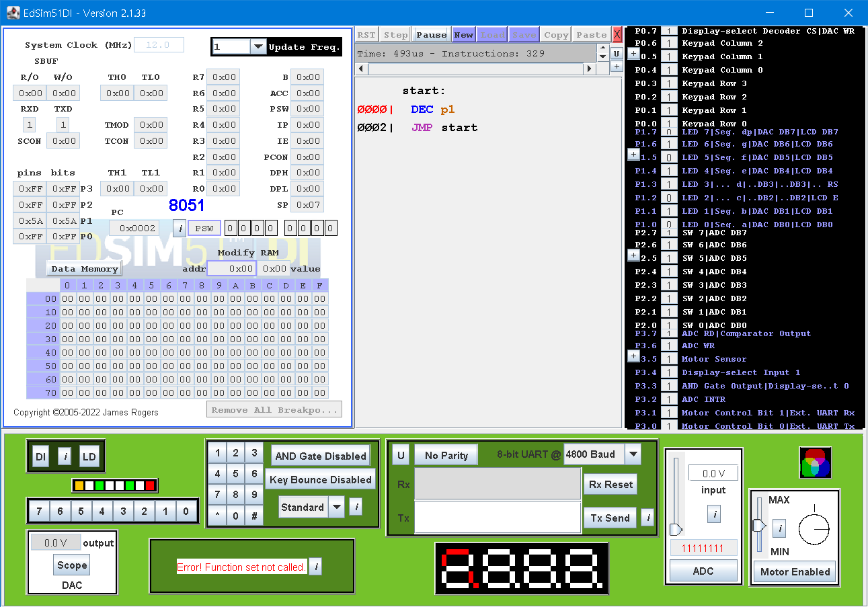The image size is (868, 607).
Task: Toggle the AND Gate Disabled button
Action: click(321, 456)
